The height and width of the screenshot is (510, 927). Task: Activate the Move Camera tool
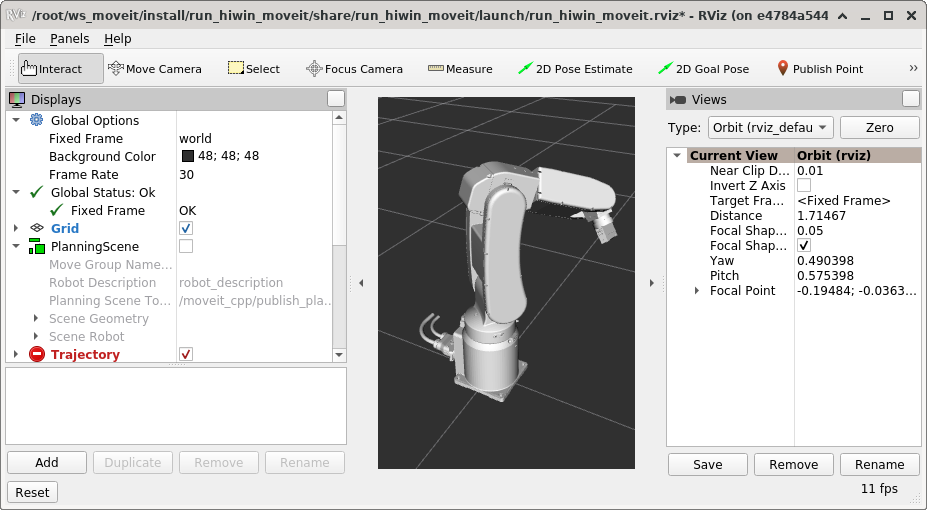tap(155, 69)
